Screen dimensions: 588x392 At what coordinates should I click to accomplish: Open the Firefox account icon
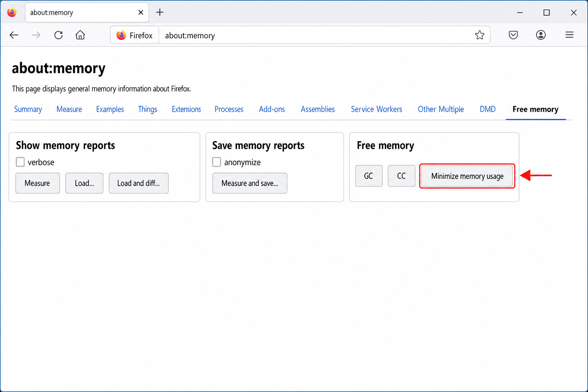pos(541,35)
